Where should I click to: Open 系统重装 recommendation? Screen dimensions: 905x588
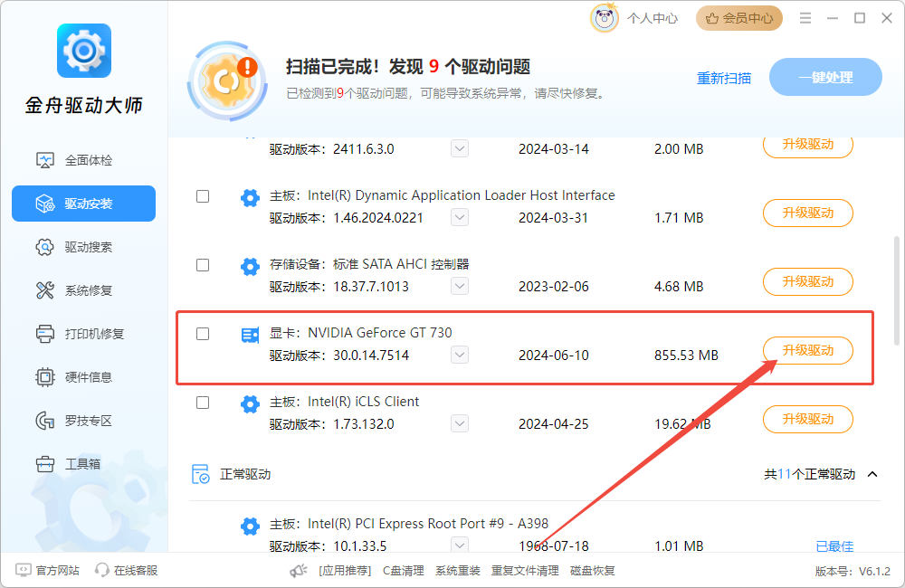point(458,571)
